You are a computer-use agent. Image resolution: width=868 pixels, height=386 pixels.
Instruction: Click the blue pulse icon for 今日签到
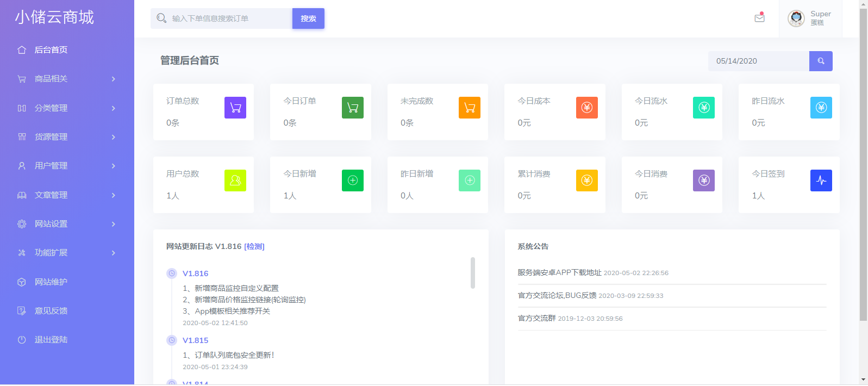821,180
